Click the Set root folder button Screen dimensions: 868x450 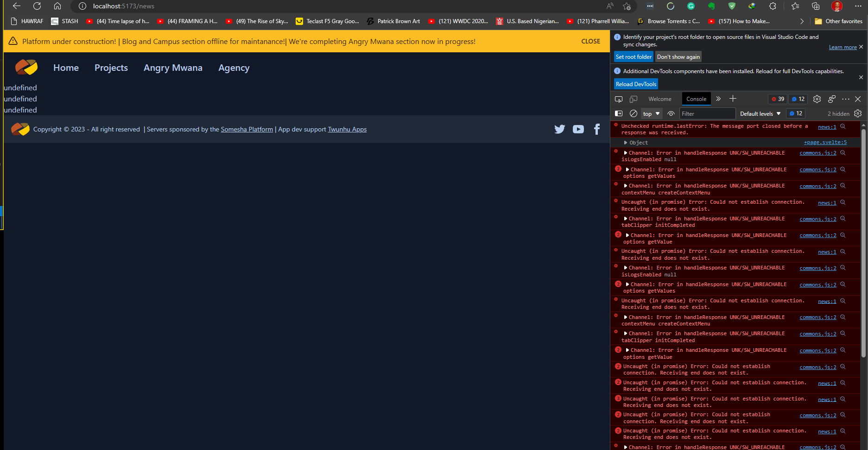pyautogui.click(x=634, y=56)
